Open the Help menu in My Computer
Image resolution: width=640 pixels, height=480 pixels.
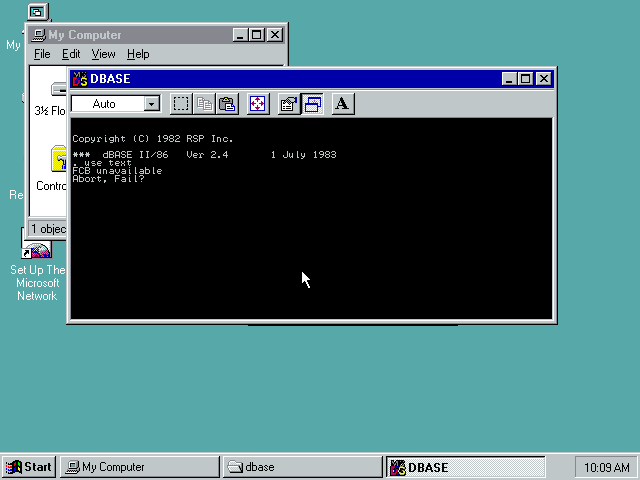coord(138,54)
